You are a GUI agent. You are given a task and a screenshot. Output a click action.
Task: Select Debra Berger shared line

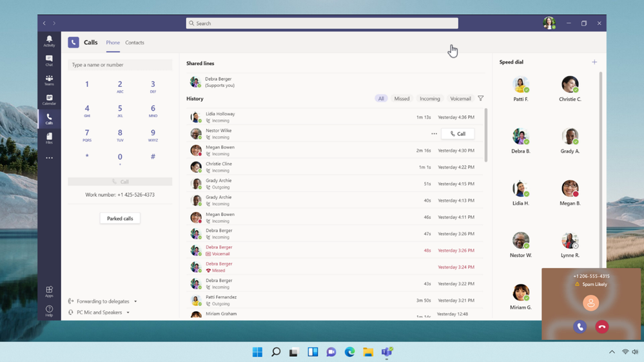[336, 82]
